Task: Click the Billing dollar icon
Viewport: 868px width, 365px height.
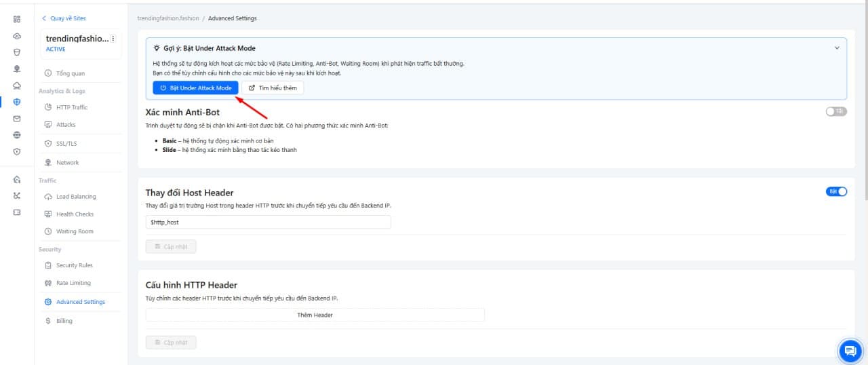Action: (x=48, y=321)
